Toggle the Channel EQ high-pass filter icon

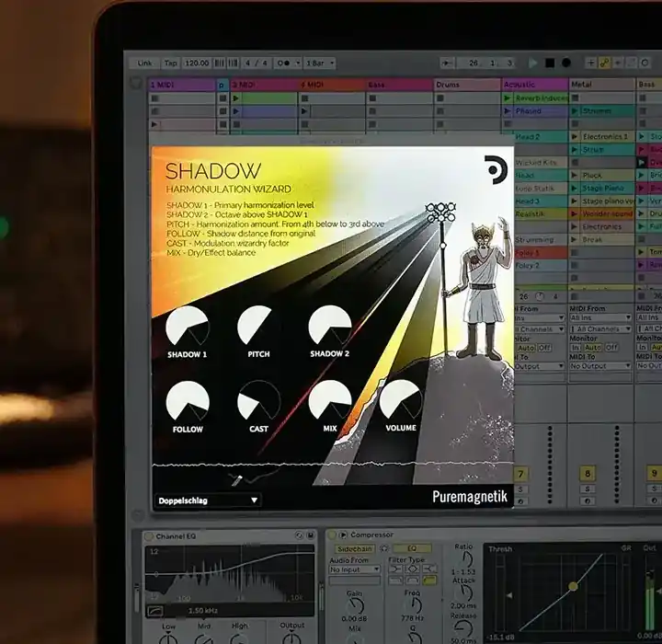click(155, 611)
